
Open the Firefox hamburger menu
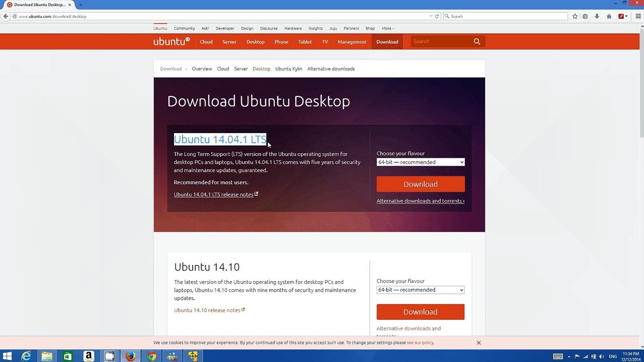click(638, 16)
